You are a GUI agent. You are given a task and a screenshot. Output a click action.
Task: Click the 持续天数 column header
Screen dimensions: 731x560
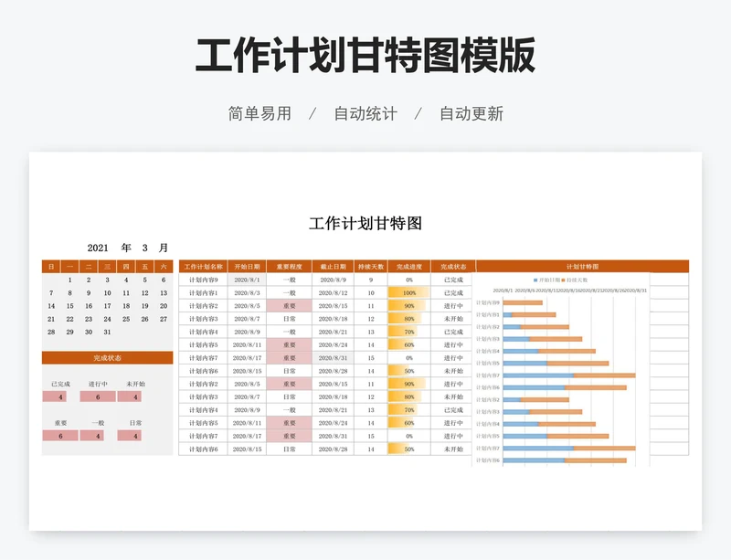(371, 267)
